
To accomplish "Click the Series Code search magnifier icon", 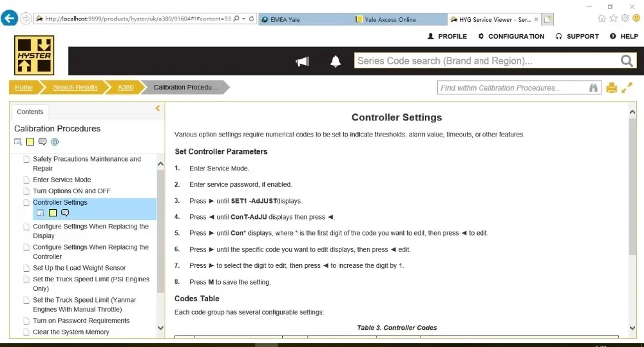I will pos(627,61).
